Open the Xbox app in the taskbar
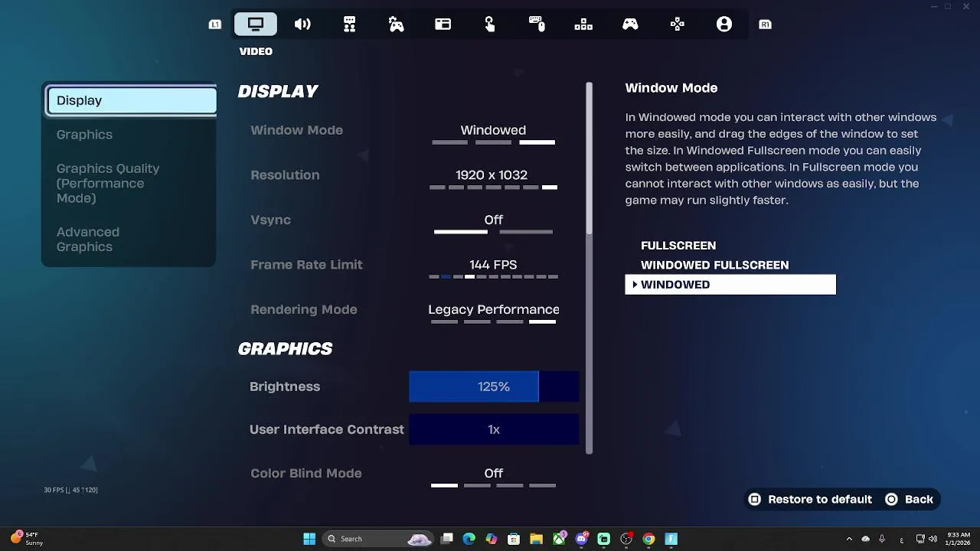 (559, 539)
